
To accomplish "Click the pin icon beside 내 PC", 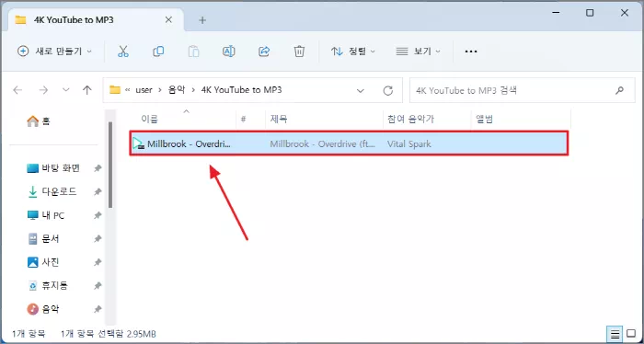I will [x=98, y=215].
